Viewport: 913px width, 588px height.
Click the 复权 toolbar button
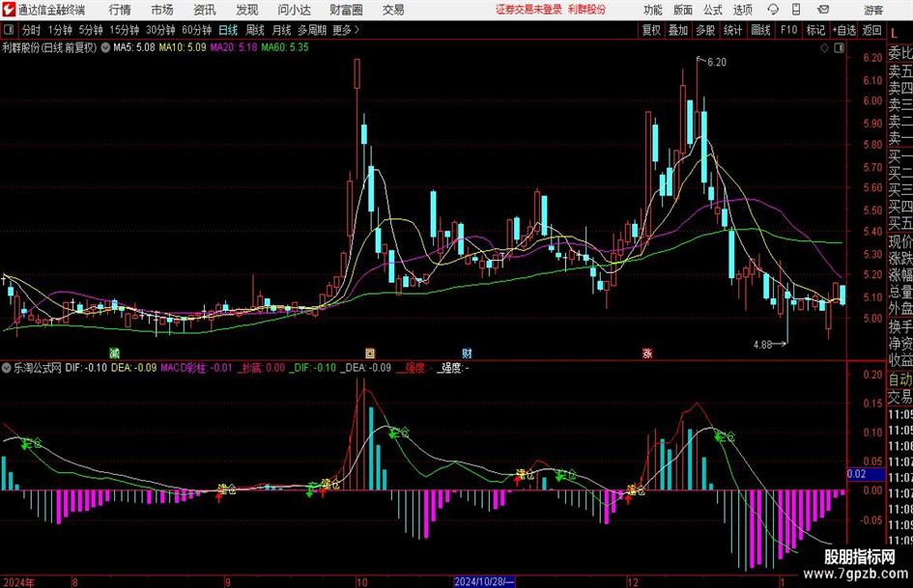pyautogui.click(x=651, y=30)
